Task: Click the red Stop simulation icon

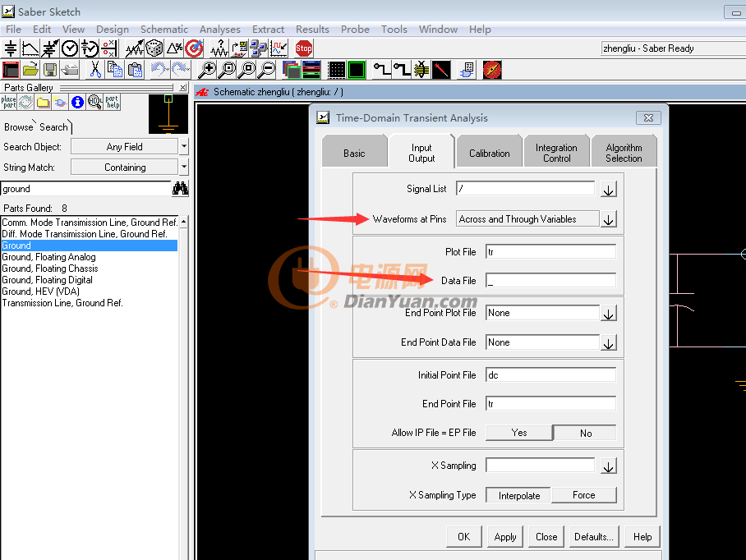Action: click(x=303, y=48)
